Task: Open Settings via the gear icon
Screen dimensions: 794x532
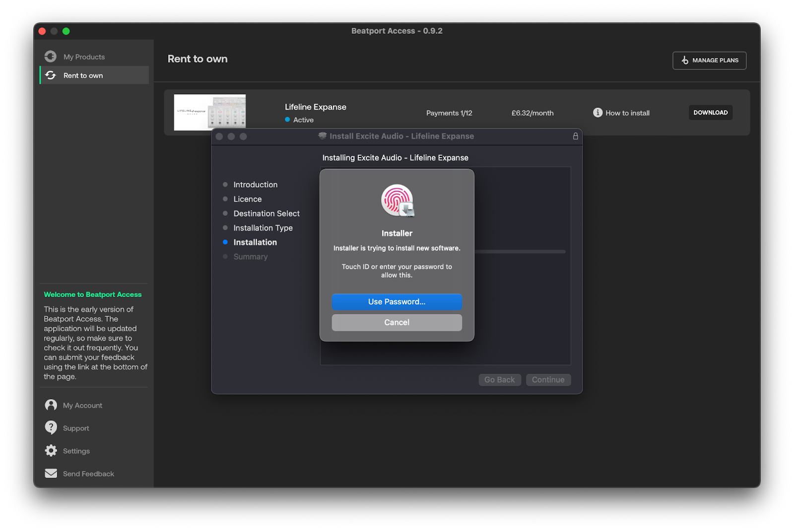Action: click(51, 451)
